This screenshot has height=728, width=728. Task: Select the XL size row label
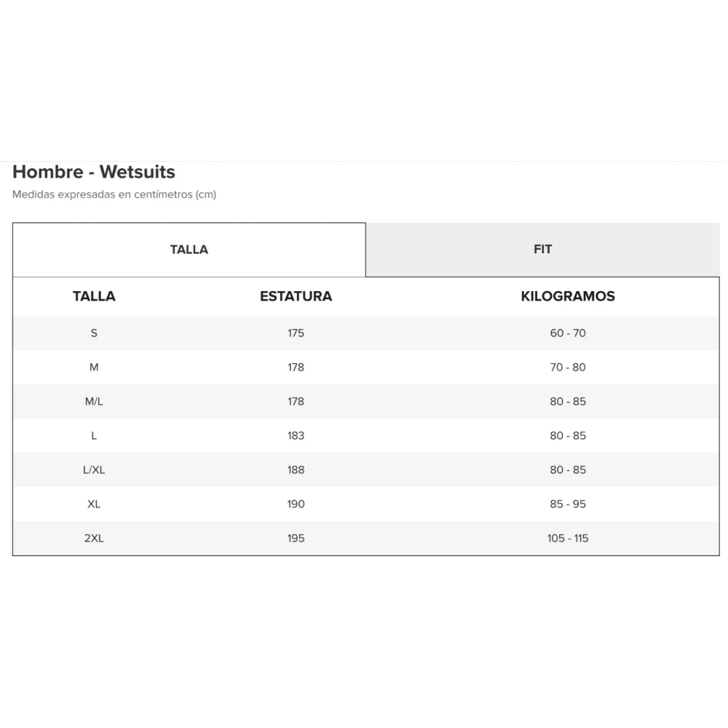point(94,505)
